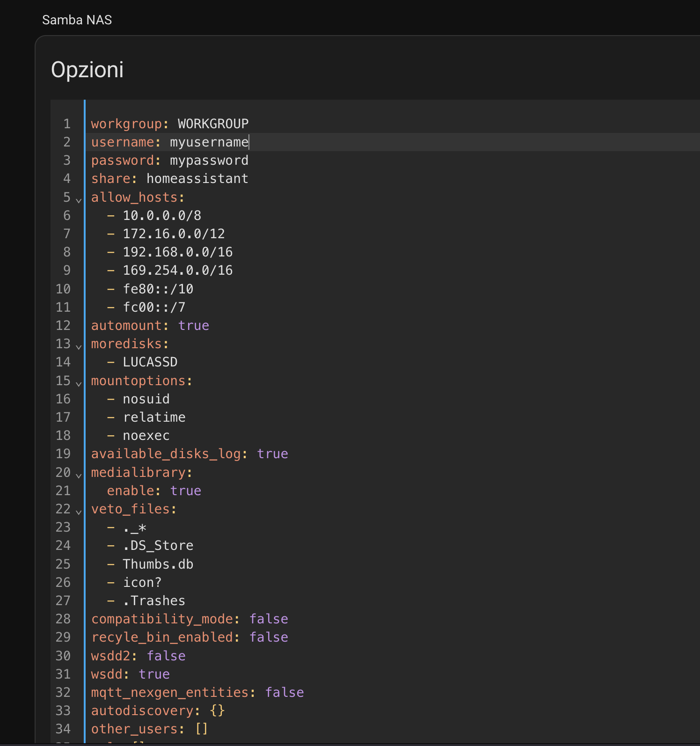Screen dimensions: 700x746
Task: Click the other_users empty brackets
Action: [x=201, y=729]
